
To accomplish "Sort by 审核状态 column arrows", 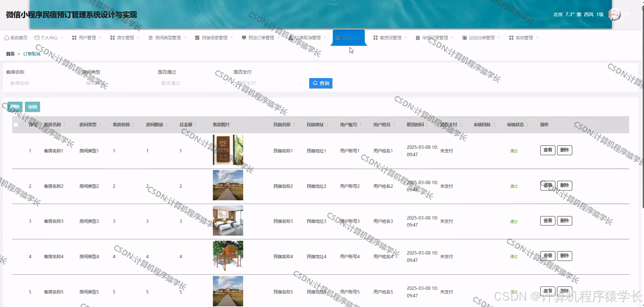I will pos(527,125).
